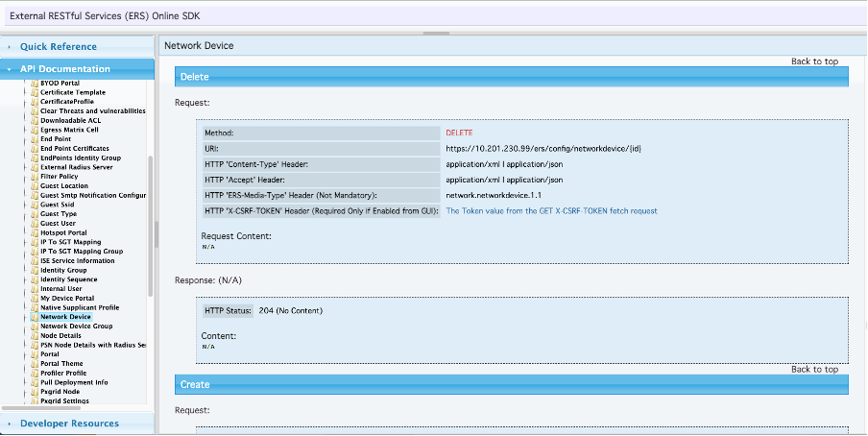Select End Point in the API tree
The width and height of the screenshot is (868, 436).
point(56,139)
